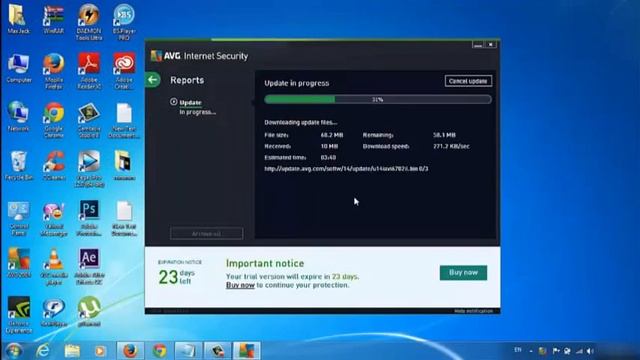640x360 pixels.
Task: Open Mozilla Firefox desktop shortcut
Action: pyautogui.click(x=53, y=71)
